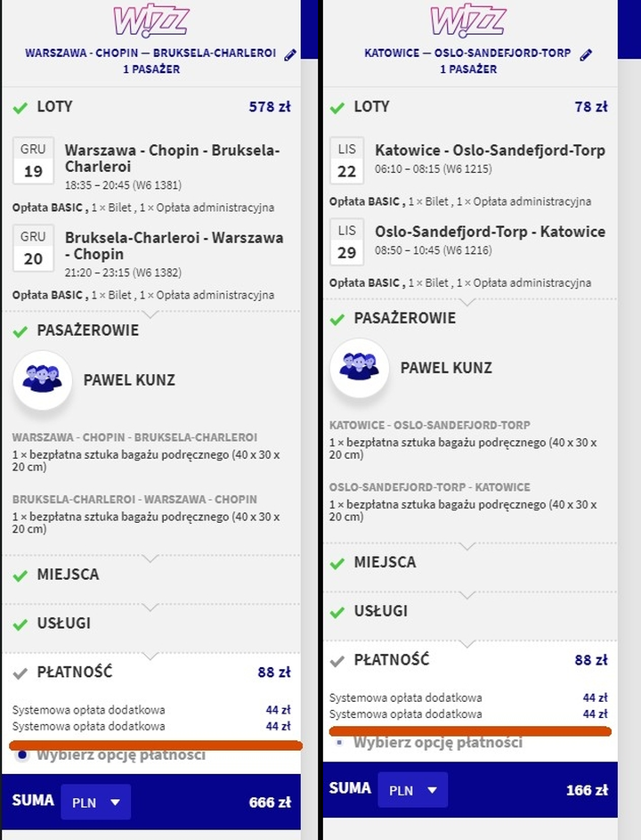Click the Wizz logo on Katowice booking
Screen dimensions: 641x840
(468, 21)
